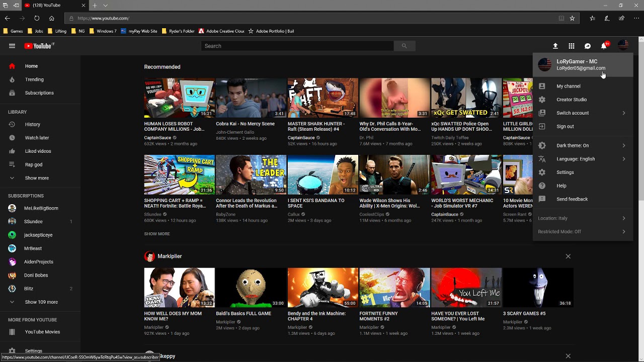Screen dimensions: 644x362
Task: Expand Show more in Library
Action: coord(40,178)
